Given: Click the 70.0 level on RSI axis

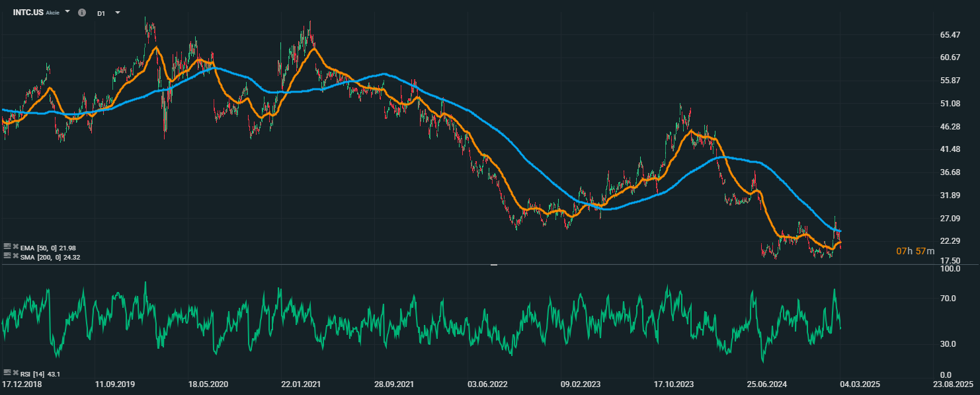Looking at the screenshot, I should (949, 299).
